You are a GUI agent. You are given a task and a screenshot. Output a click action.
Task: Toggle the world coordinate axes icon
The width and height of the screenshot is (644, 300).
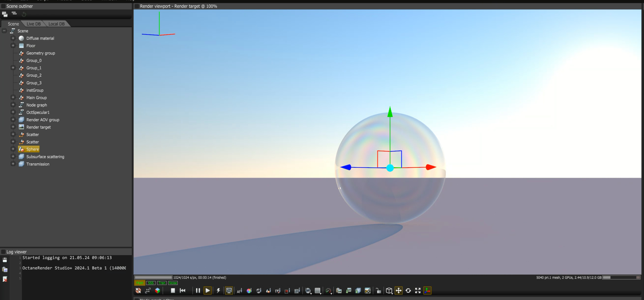coord(427,291)
